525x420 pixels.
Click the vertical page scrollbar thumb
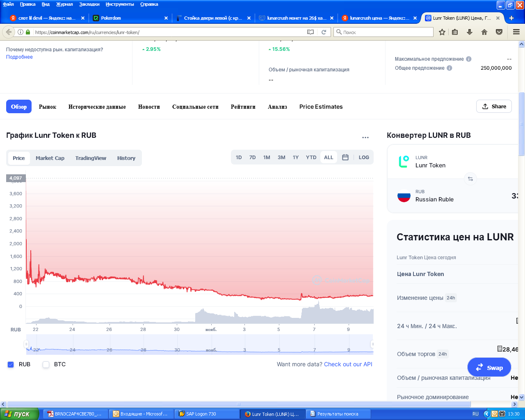522,124
